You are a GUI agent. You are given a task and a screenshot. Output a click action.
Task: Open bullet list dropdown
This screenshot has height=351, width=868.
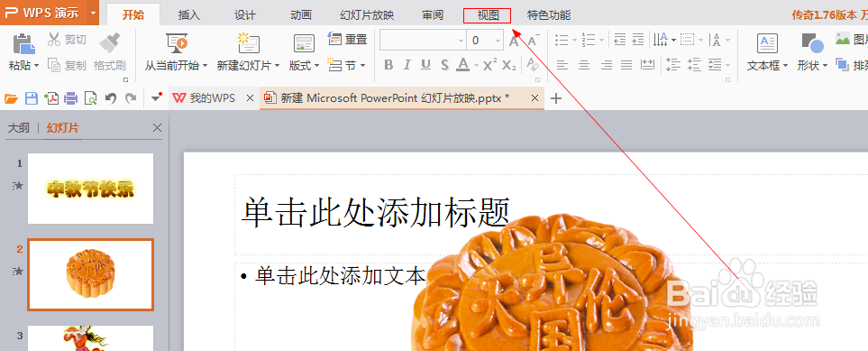[x=573, y=40]
